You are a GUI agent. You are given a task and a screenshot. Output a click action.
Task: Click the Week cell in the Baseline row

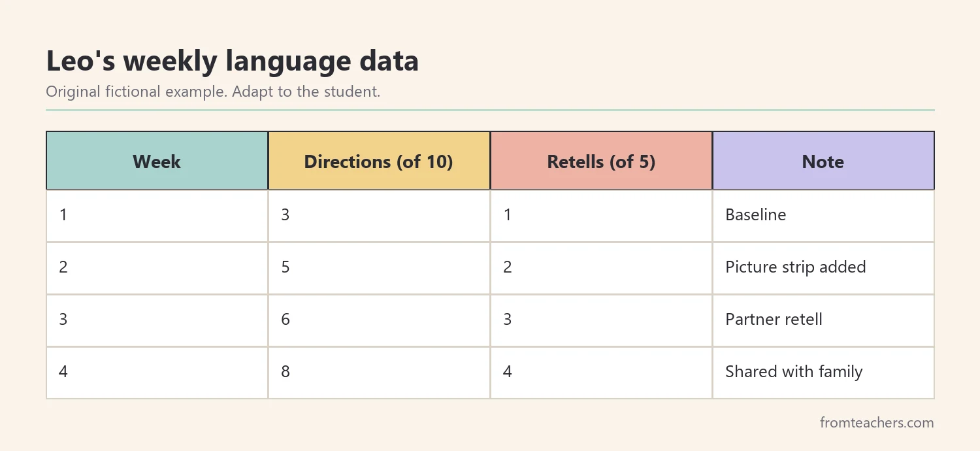coord(157,216)
